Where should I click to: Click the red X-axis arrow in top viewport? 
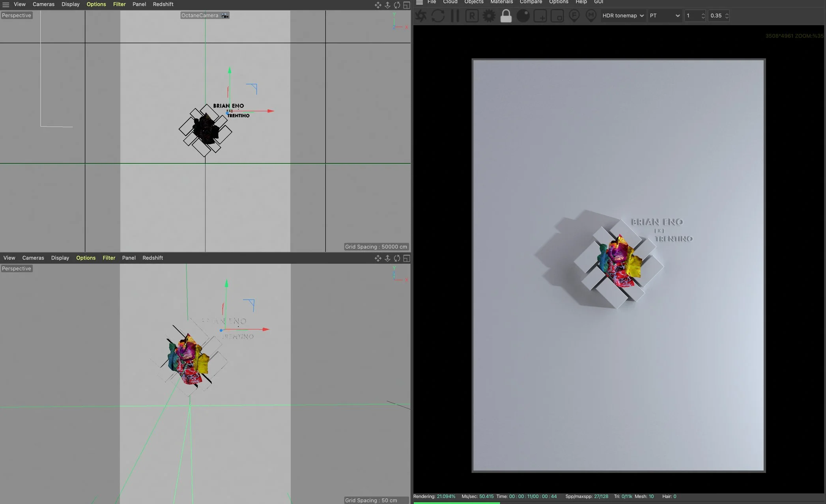(x=271, y=111)
